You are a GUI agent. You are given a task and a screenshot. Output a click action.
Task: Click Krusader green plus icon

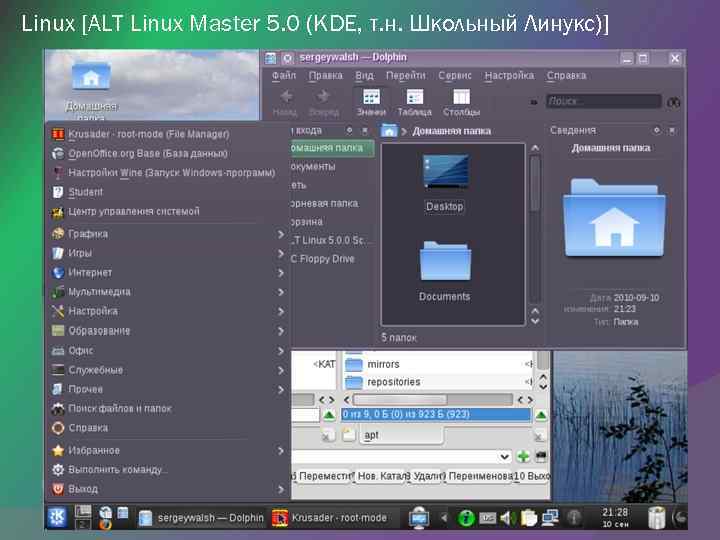coord(523,456)
